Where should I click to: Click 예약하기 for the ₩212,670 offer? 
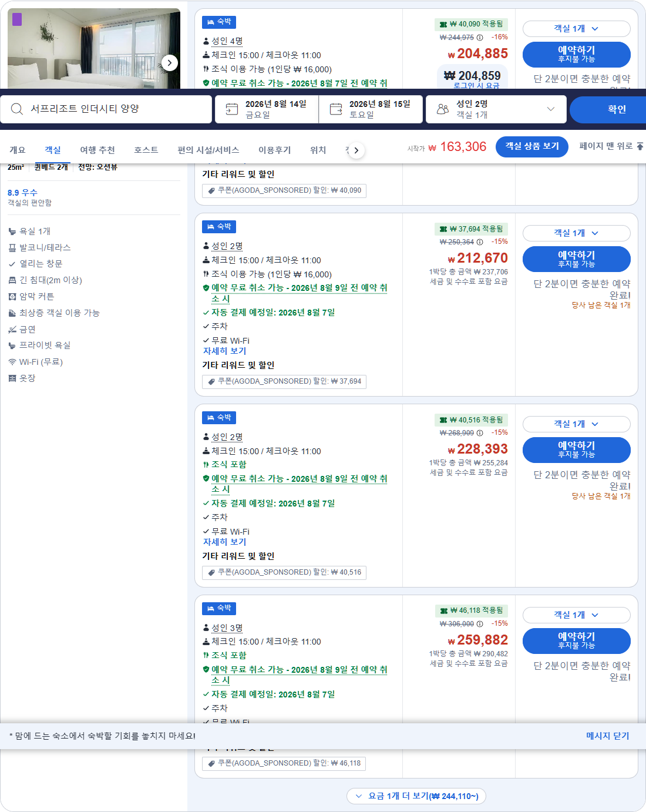[x=577, y=259]
